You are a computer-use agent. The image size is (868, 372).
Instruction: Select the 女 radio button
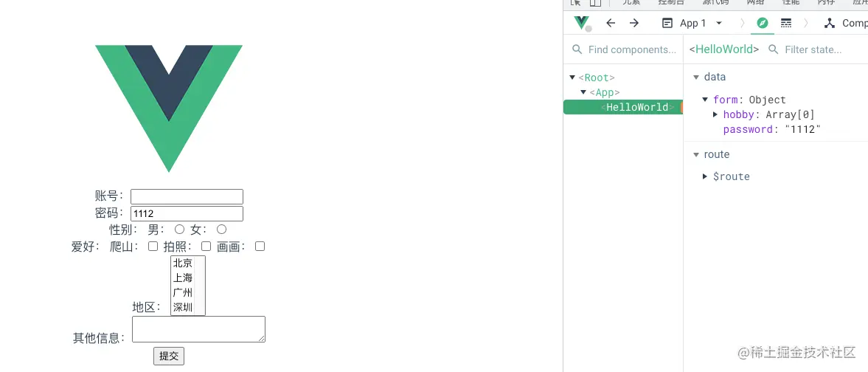(x=221, y=229)
